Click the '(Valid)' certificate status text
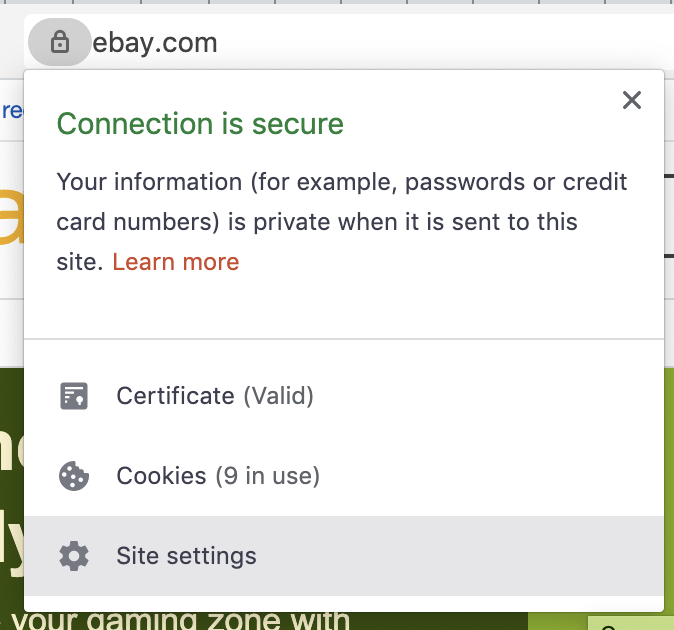 point(279,396)
